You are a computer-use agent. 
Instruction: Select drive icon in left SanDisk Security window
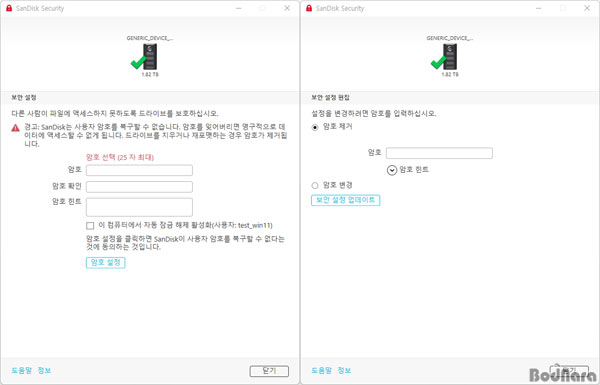145,57
